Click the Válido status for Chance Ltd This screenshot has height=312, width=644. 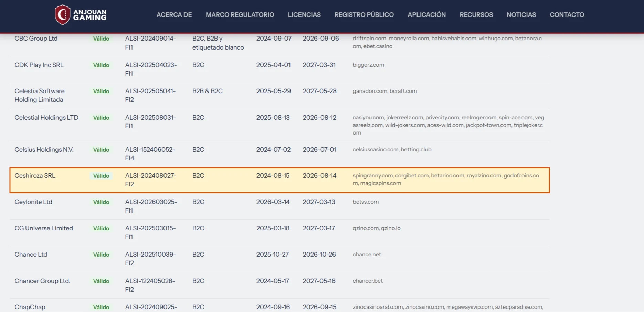[101, 255]
